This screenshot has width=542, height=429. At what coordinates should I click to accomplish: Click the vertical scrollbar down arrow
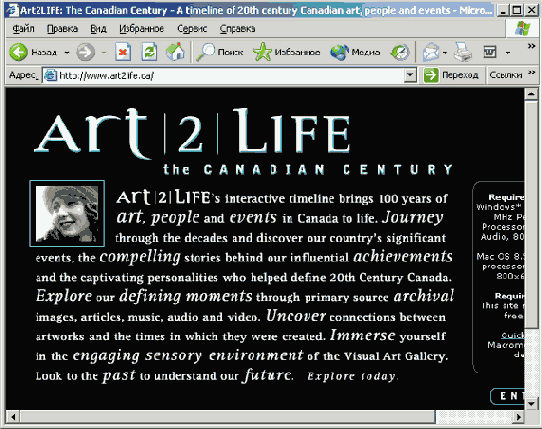click(531, 403)
